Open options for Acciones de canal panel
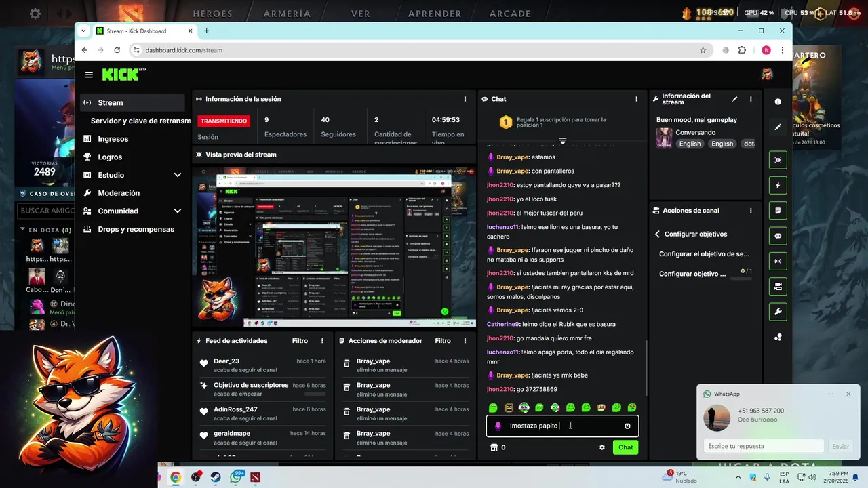The width and height of the screenshot is (868, 488). point(751,211)
